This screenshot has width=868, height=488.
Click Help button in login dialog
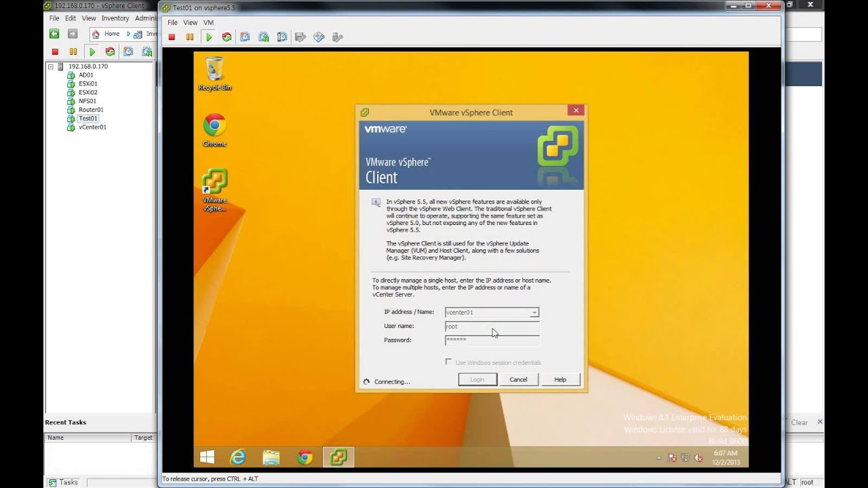(x=560, y=380)
